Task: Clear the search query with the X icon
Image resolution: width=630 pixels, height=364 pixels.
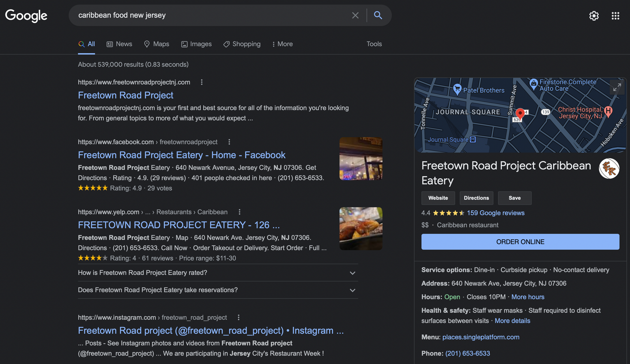Action: [355, 15]
